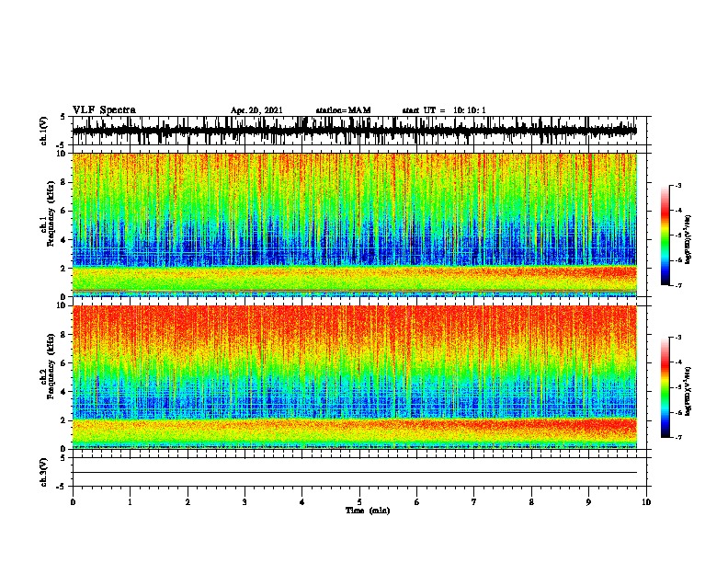Screen dimensions: 728x563
Task: Click inside the ch.2 spectrogram plot
Action: coord(354,377)
